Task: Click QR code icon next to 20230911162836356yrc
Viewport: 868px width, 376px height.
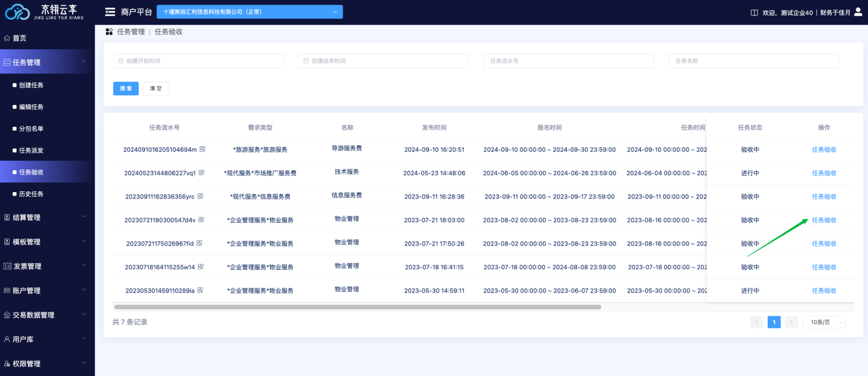Action: tap(200, 196)
